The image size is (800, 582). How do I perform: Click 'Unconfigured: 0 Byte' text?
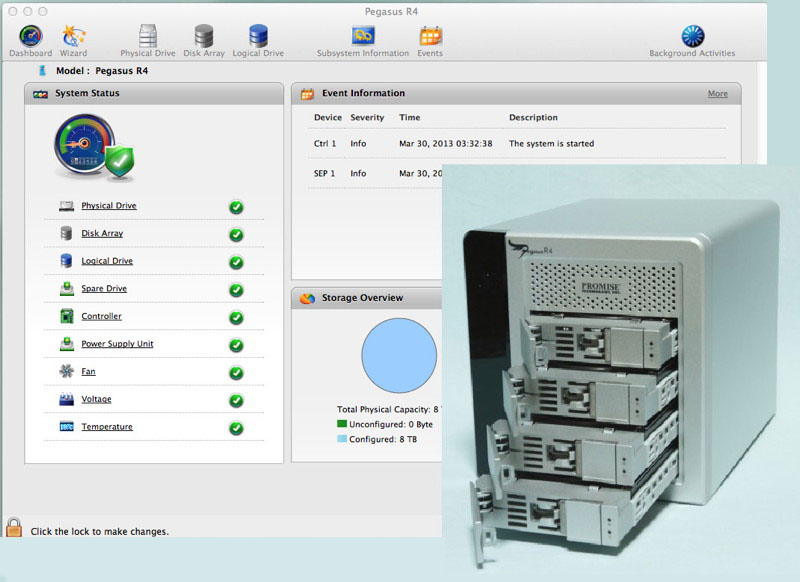(x=391, y=424)
